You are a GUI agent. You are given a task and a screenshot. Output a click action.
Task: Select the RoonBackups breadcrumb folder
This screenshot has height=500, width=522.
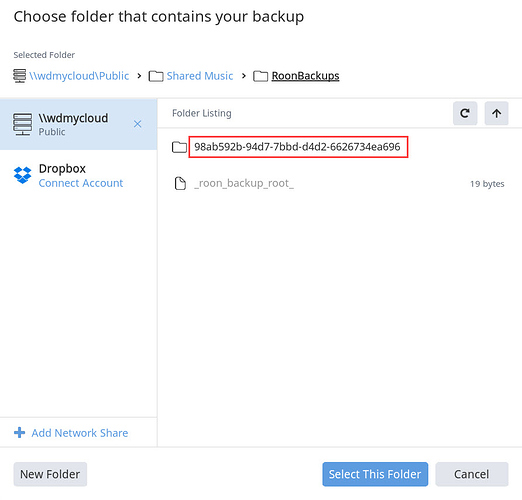tap(305, 76)
